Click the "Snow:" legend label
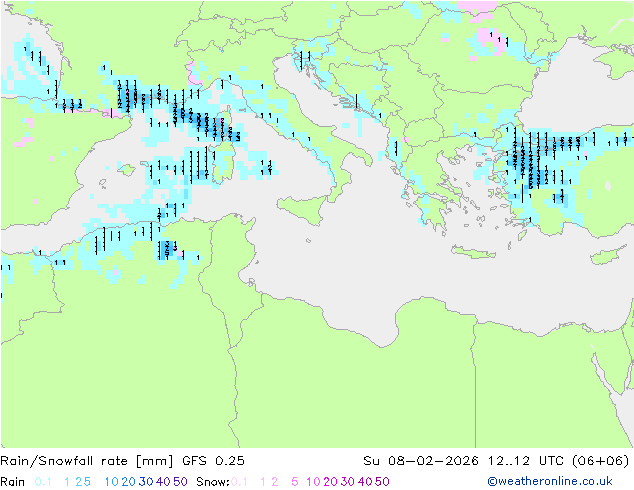This screenshot has height=490, width=634. pos(213,482)
